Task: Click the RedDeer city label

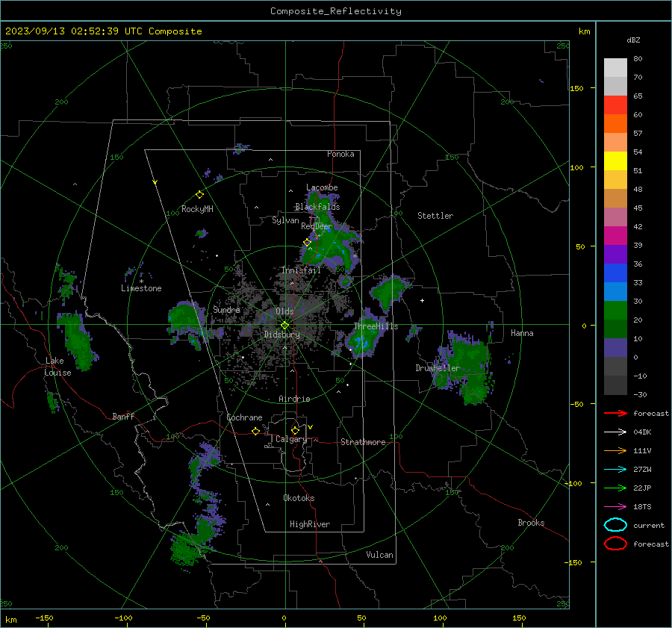Action: pyautogui.click(x=317, y=226)
